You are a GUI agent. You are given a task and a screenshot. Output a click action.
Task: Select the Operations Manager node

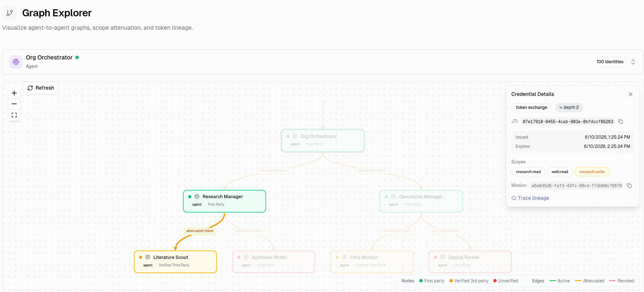click(x=421, y=201)
